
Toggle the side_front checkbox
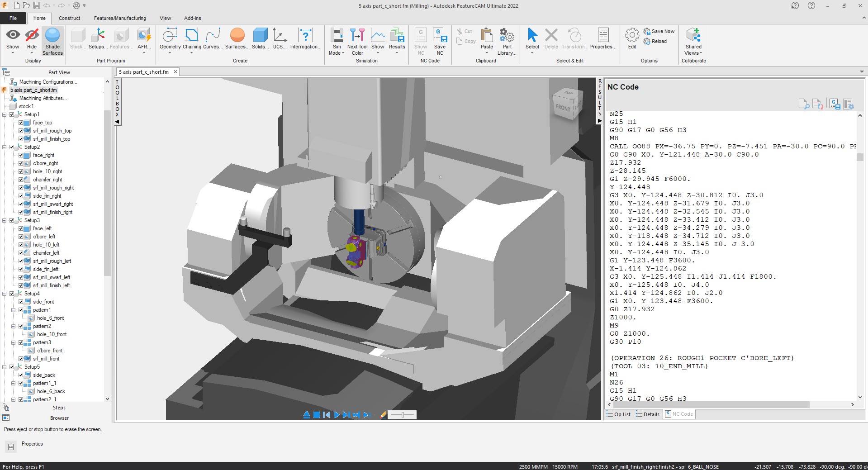tap(21, 302)
